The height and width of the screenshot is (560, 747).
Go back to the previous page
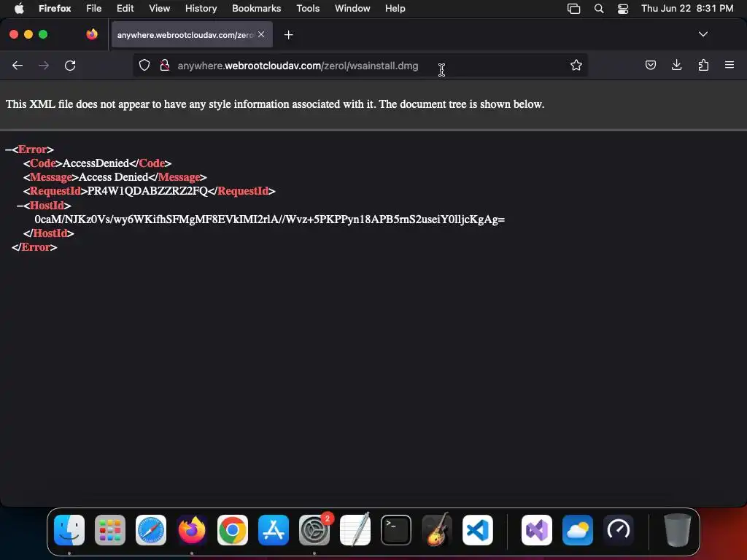coord(18,65)
